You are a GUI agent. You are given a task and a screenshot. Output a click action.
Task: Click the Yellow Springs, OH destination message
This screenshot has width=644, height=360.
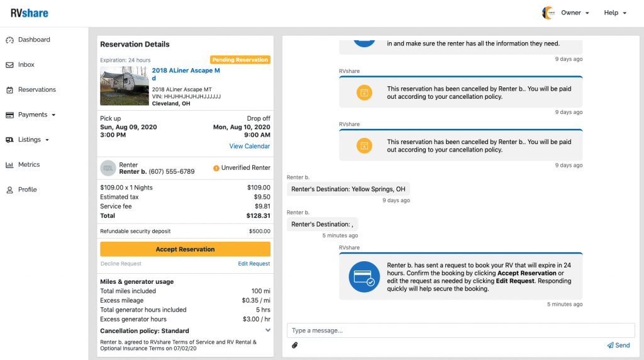pyautogui.click(x=348, y=189)
